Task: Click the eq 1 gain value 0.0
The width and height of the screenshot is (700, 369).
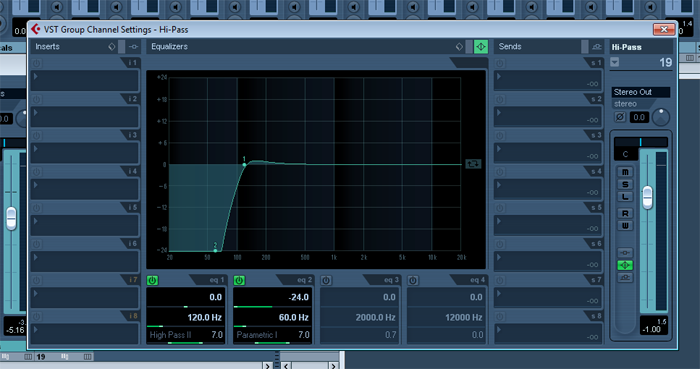Action: pos(216,297)
